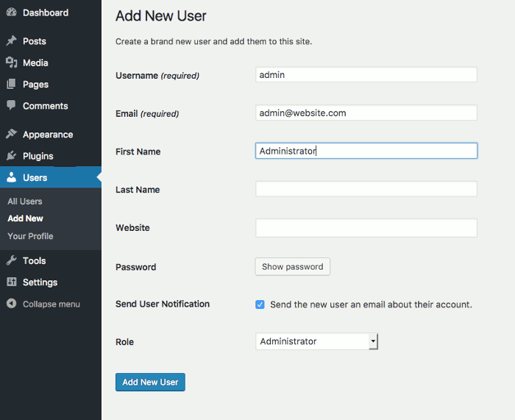This screenshot has height=420, width=515.
Task: Uncheck the Send User Notification checkbox
Action: pyautogui.click(x=260, y=305)
